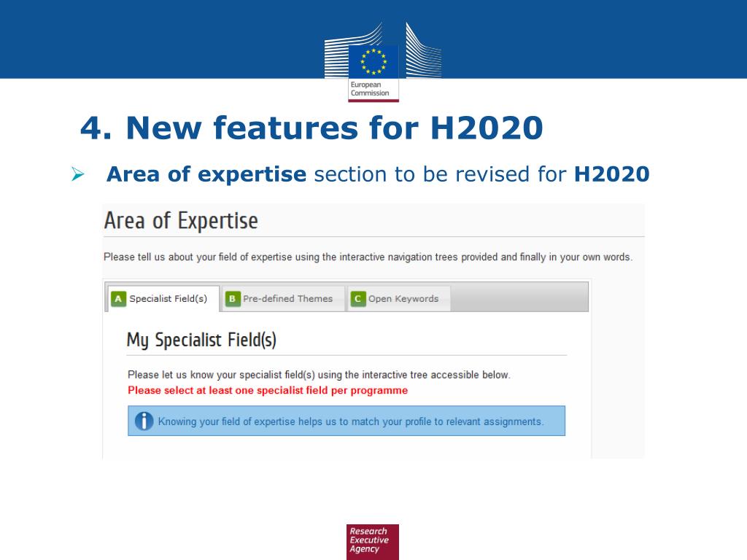Click the blue info circle icon
The image size is (747, 560).
(144, 421)
